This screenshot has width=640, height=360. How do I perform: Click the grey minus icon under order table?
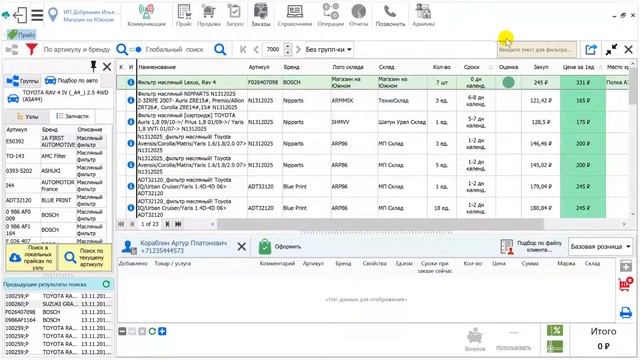click(122, 331)
